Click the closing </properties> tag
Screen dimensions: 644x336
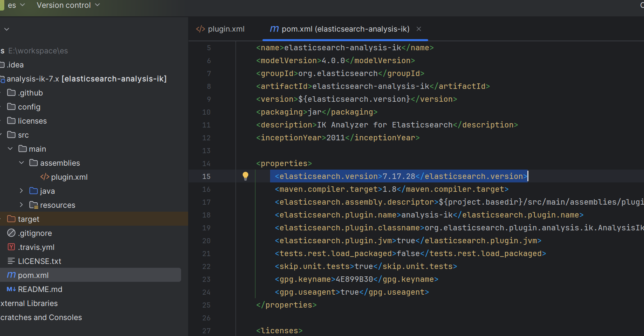pos(286,305)
